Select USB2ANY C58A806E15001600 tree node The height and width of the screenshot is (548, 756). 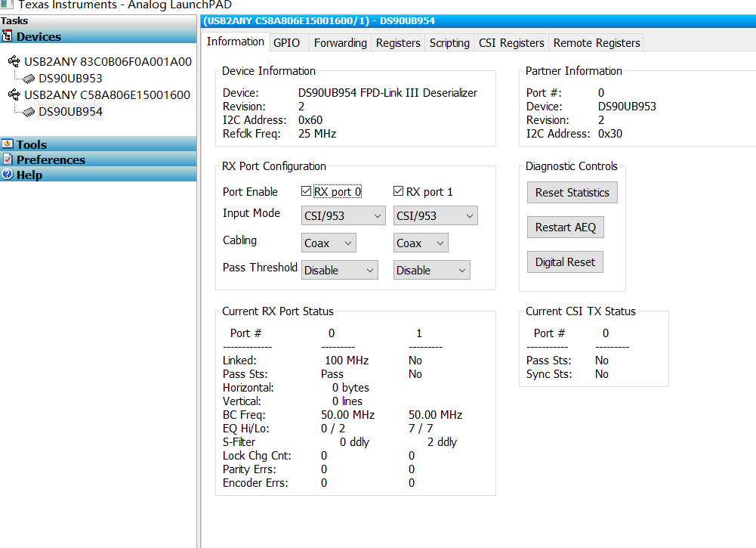click(x=107, y=95)
